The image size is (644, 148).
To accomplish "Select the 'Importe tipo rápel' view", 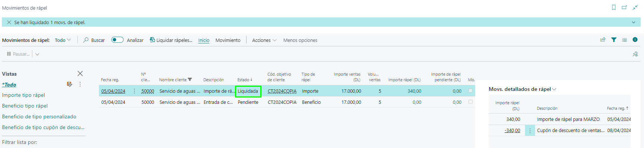I will (x=23, y=95).
